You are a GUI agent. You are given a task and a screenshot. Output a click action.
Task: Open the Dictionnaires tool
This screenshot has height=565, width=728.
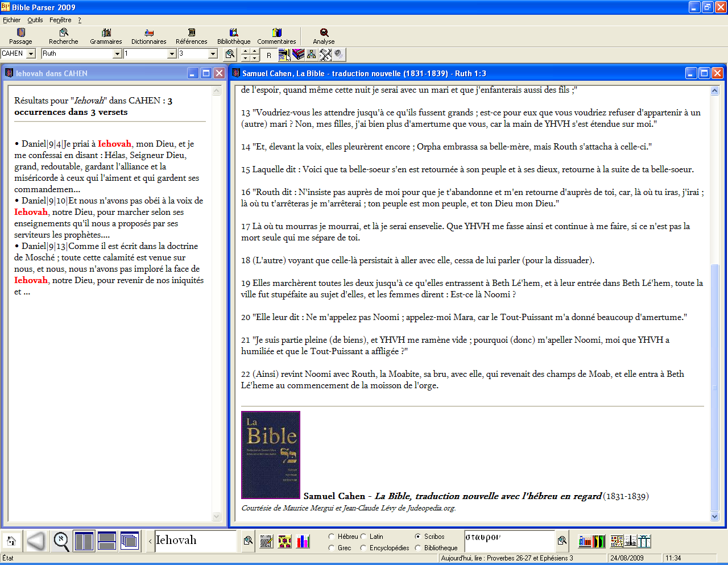pos(148,36)
